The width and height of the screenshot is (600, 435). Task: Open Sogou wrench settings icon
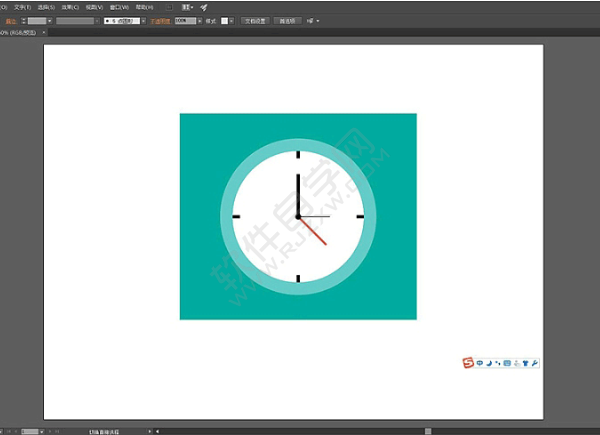[535, 363]
